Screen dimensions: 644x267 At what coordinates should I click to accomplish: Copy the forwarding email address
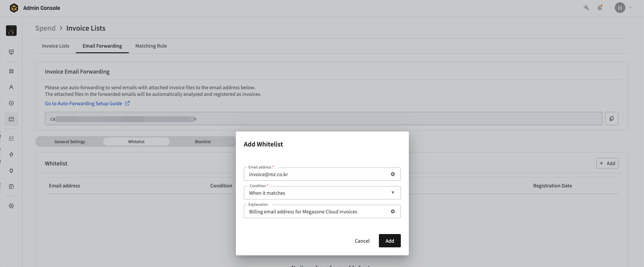tap(611, 119)
